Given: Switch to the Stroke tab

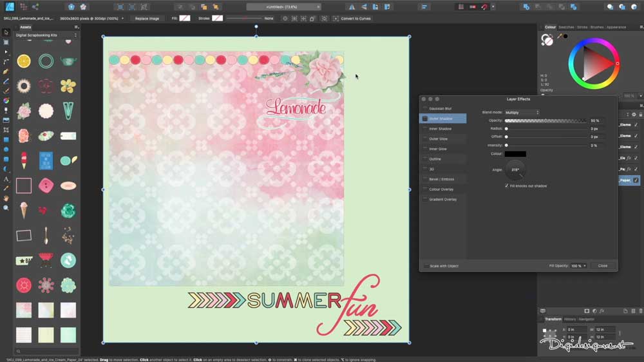Looking at the screenshot, I should 582,27.
